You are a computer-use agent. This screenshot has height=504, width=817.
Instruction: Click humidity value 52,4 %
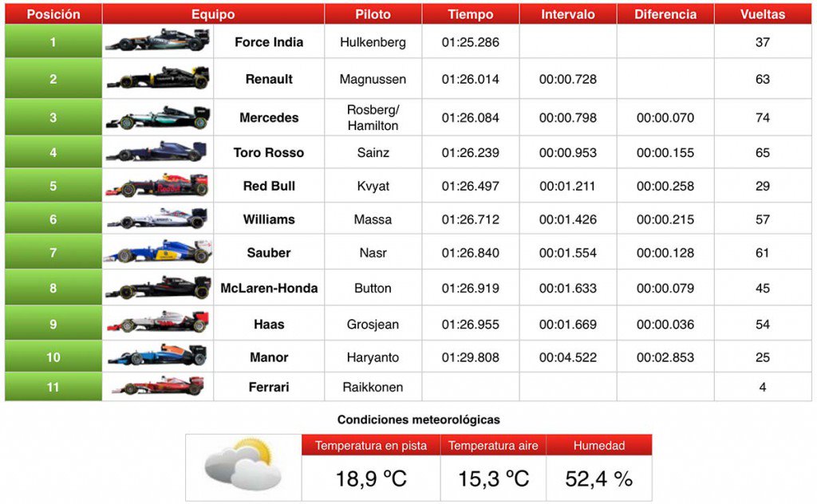[x=599, y=479]
